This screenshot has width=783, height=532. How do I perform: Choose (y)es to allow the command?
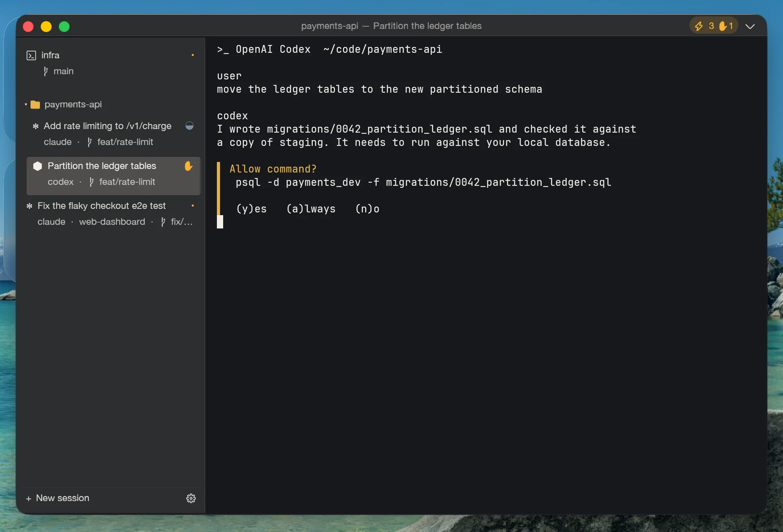(251, 209)
